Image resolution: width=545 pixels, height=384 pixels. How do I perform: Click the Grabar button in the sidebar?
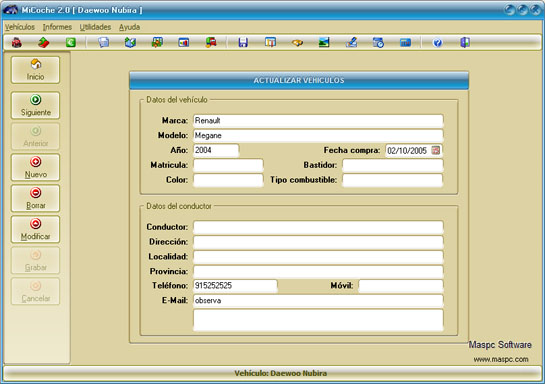pyautogui.click(x=35, y=260)
